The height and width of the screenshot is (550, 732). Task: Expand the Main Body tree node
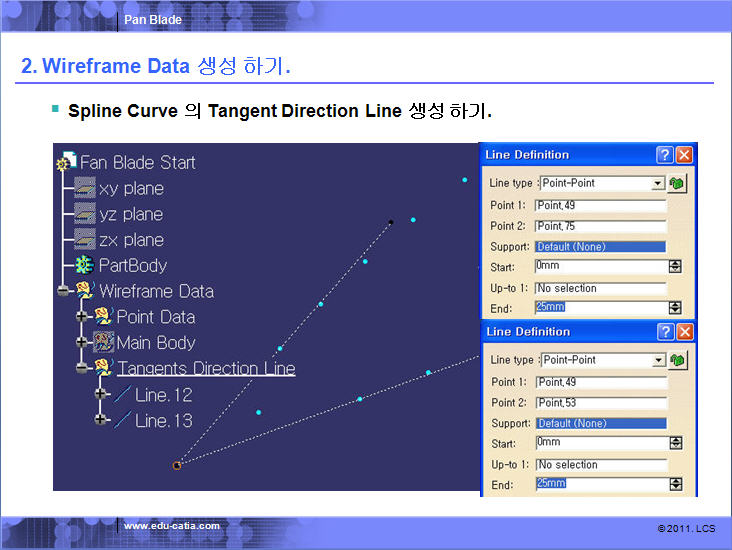tap(82, 343)
